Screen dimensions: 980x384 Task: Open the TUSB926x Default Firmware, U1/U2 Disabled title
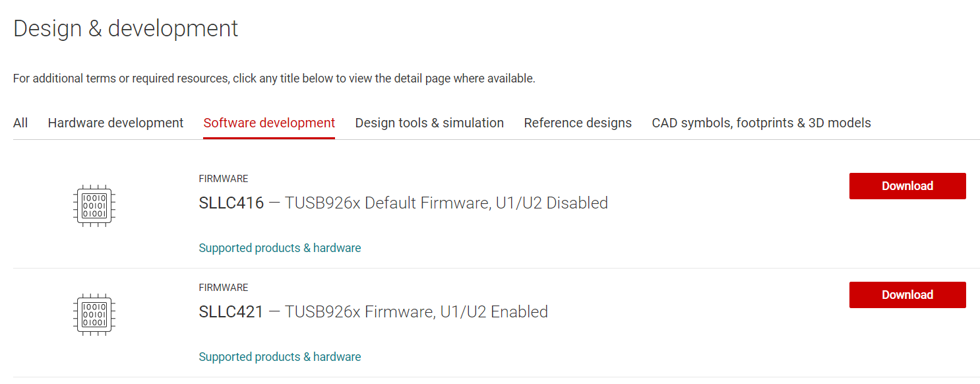(x=446, y=203)
